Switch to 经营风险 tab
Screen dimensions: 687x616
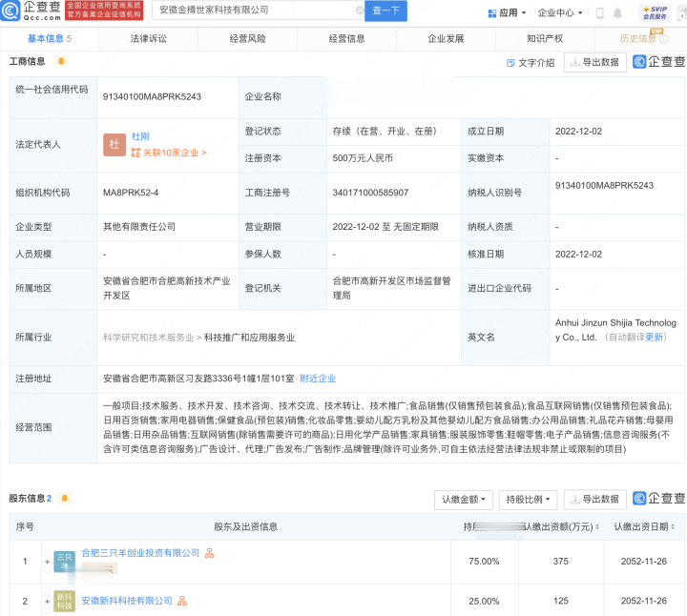coord(247,39)
